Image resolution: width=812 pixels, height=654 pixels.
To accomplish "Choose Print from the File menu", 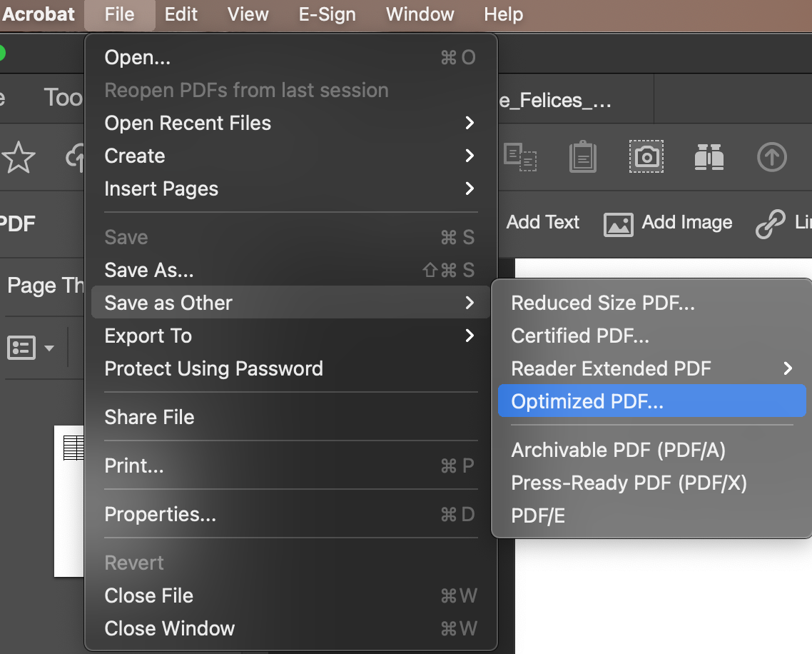I will coord(135,466).
